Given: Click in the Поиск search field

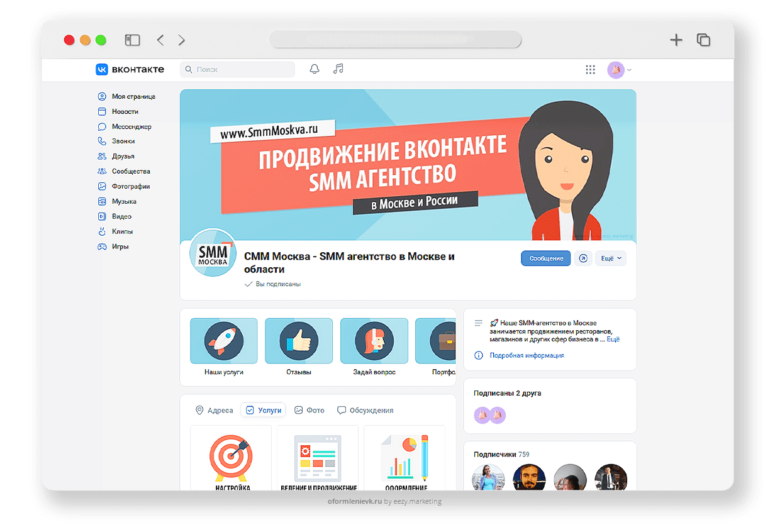Looking at the screenshot, I should point(238,70).
